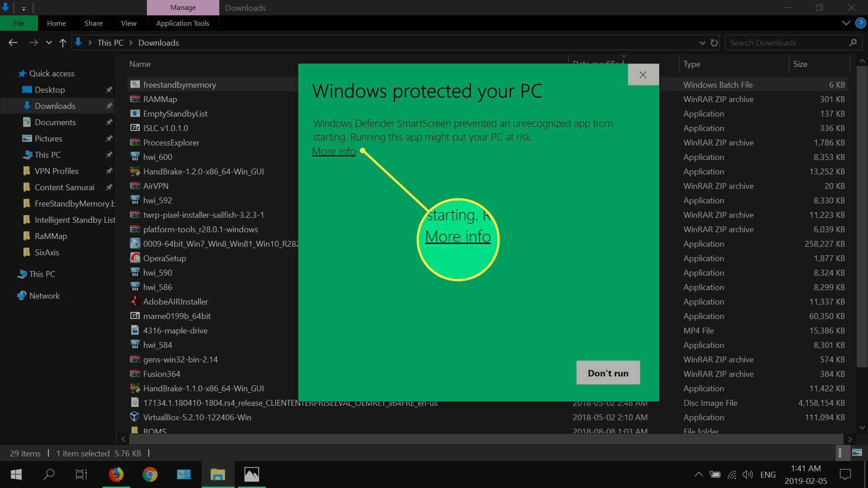This screenshot has height=488, width=868.
Task: Go up one folder level
Action: [x=63, y=42]
